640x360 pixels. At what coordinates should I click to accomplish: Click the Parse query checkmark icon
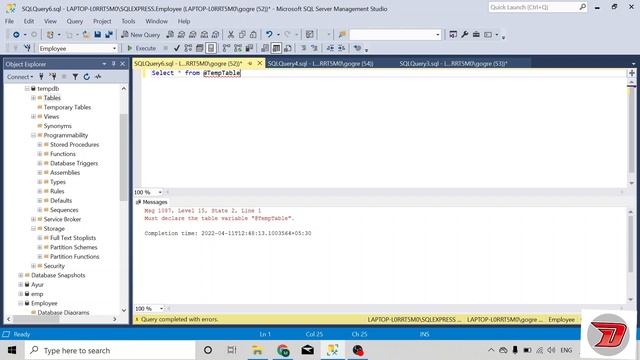(177, 48)
